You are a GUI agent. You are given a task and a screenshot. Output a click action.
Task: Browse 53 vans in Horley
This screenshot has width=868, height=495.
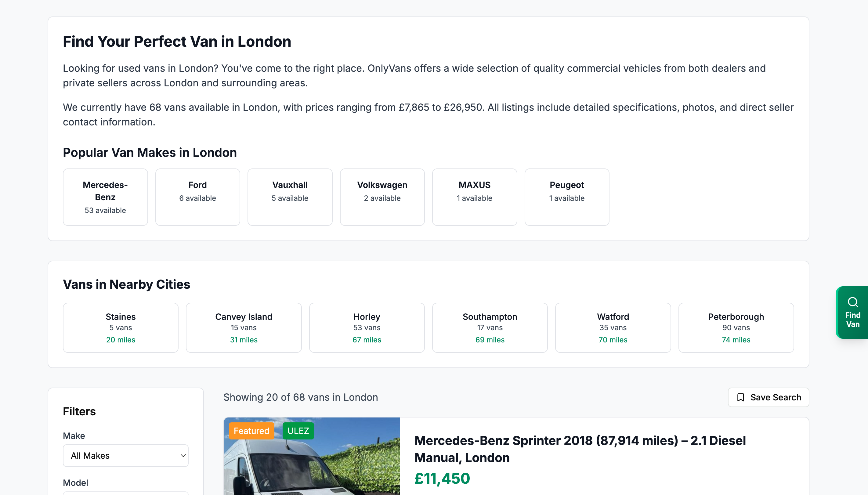(x=367, y=327)
